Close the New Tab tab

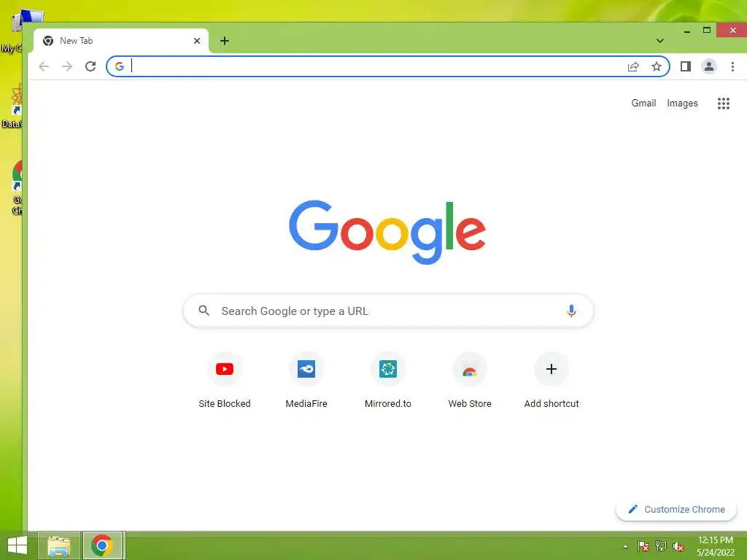197,41
